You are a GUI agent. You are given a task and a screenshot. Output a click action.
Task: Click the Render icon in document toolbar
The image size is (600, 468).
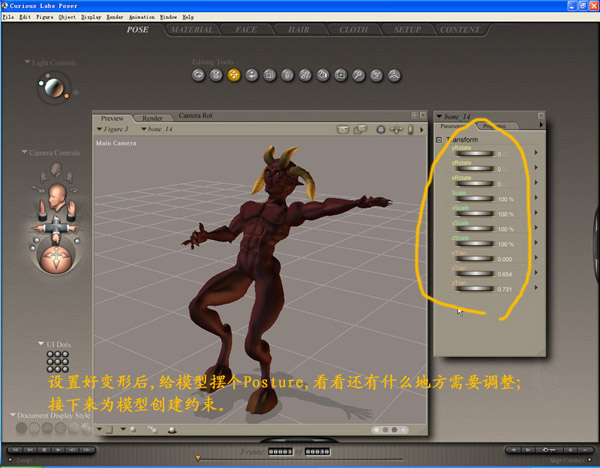coord(343,130)
